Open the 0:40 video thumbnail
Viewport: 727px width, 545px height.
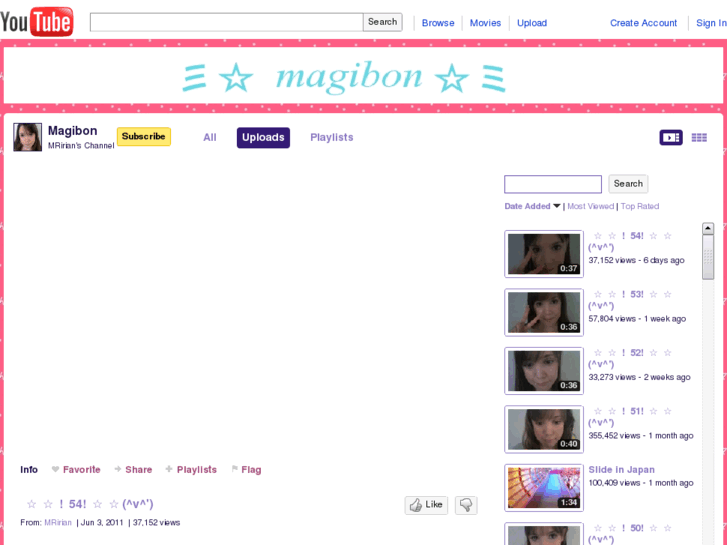coord(544,429)
